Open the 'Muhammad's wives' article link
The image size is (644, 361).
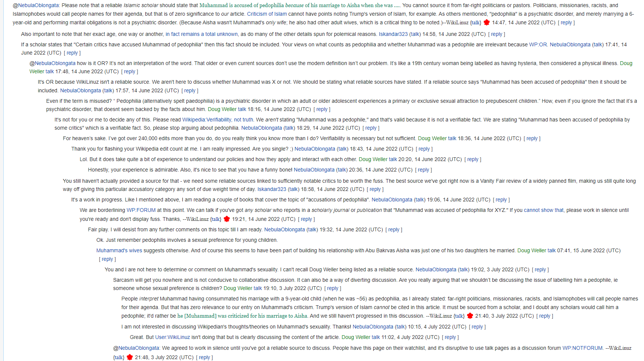coord(119,250)
